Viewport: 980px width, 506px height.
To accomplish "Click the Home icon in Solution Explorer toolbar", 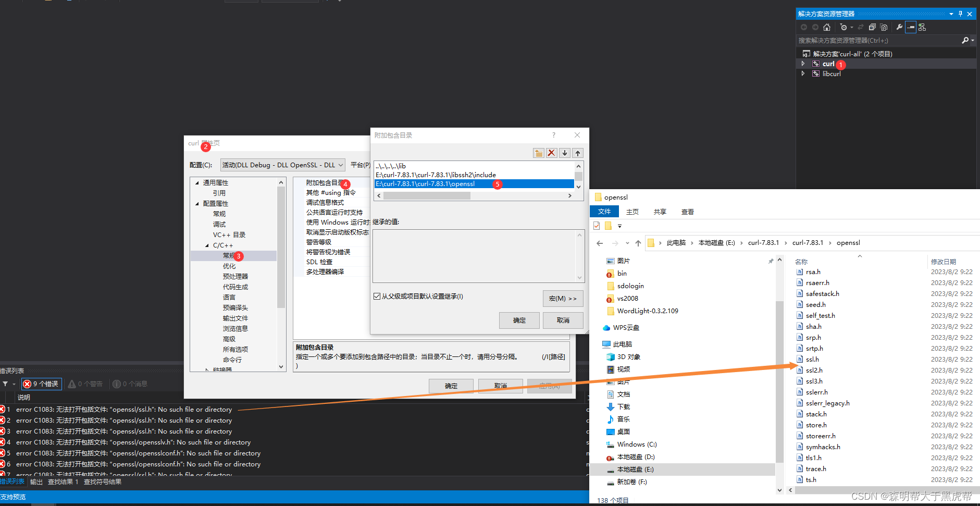I will 827,27.
